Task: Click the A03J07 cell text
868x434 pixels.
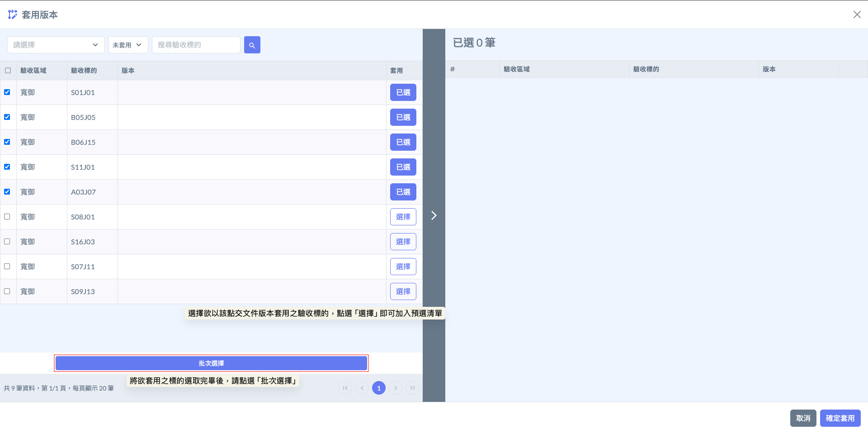Action: tap(83, 192)
